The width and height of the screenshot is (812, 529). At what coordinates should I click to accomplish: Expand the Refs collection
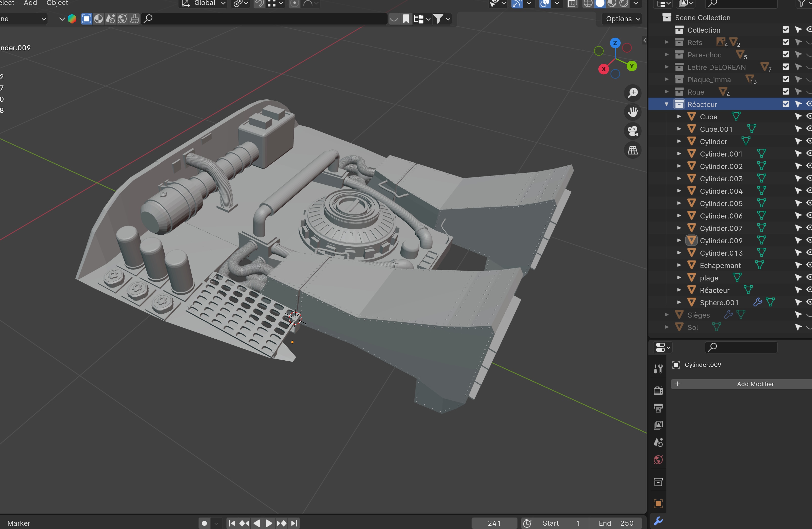click(x=666, y=42)
